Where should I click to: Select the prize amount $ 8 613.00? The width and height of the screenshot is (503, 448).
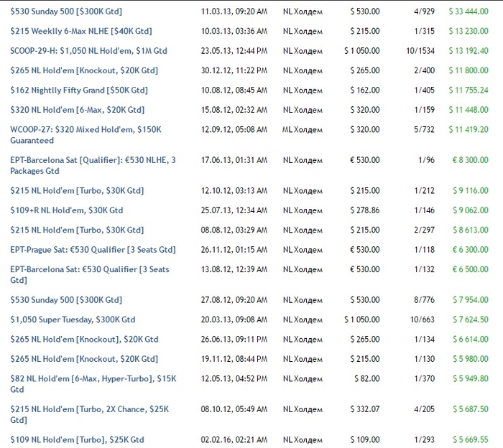click(471, 230)
